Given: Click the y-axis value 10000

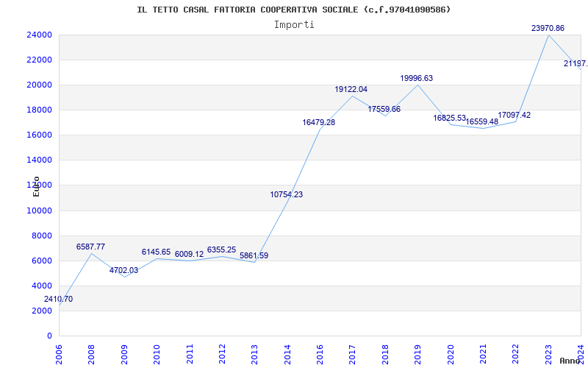Looking at the screenshot, I should [39, 210].
